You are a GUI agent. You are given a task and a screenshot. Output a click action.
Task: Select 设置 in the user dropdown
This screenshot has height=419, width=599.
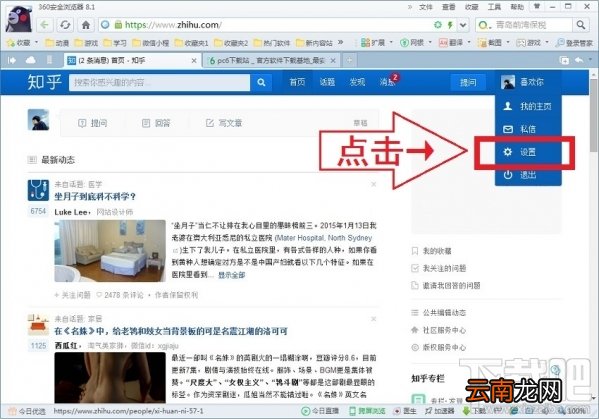point(528,152)
